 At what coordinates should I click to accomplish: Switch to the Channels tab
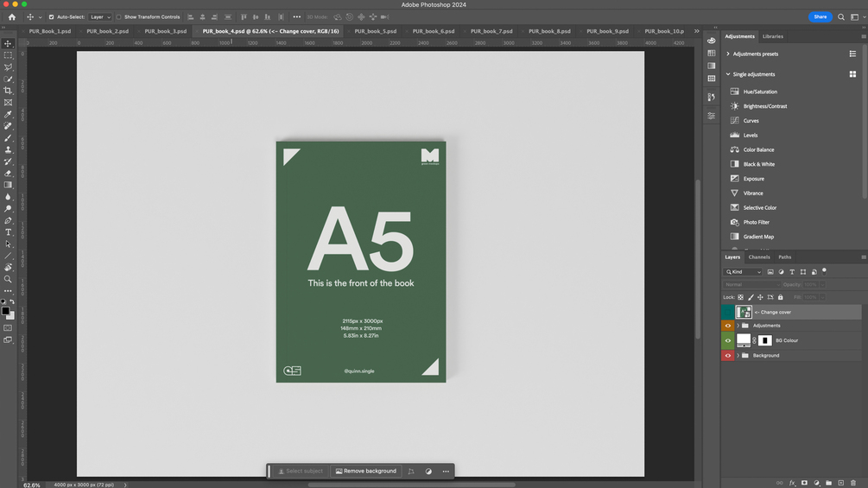pyautogui.click(x=759, y=257)
